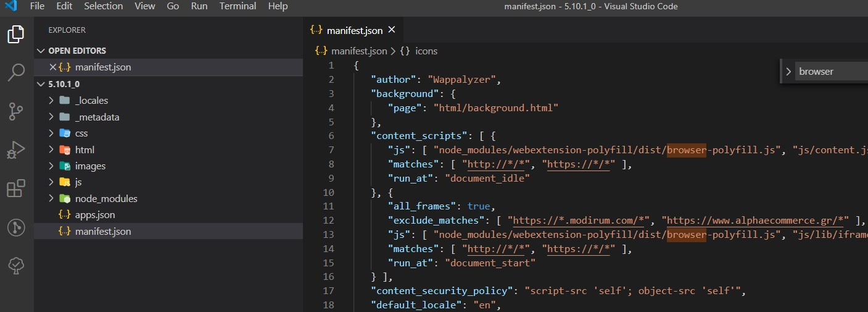Open the tree-shaped icon in activity bar
This screenshot has height=312, width=868.
16,266
